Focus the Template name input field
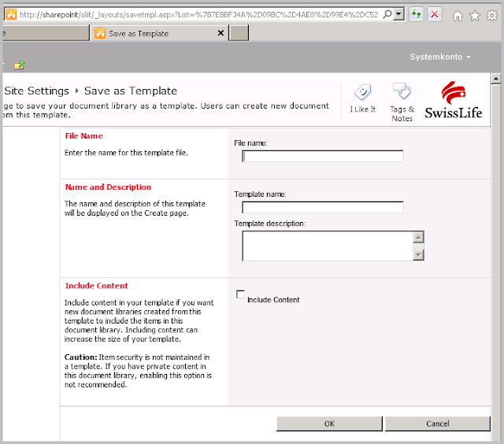This screenshot has width=504, height=444. (x=323, y=207)
